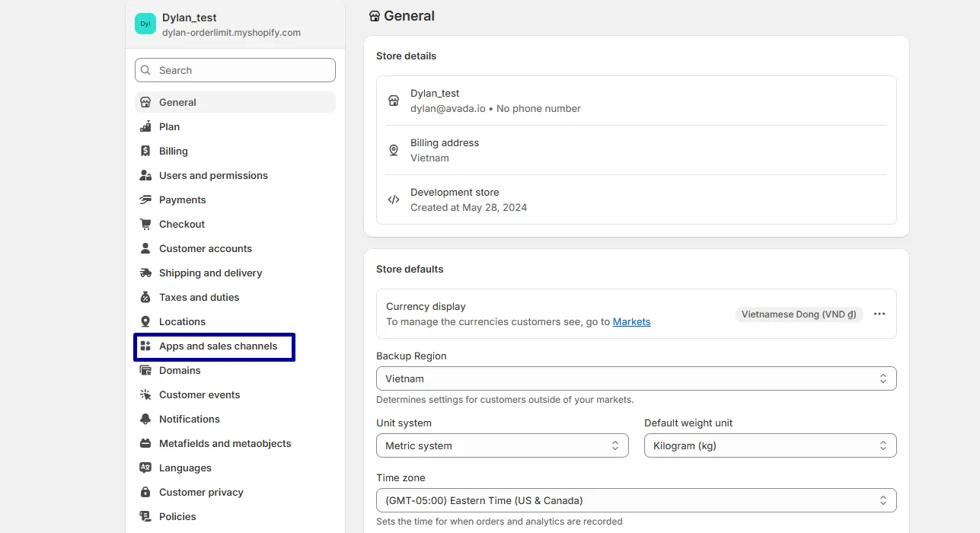
Task: Select Languages settings
Action: tap(235, 468)
